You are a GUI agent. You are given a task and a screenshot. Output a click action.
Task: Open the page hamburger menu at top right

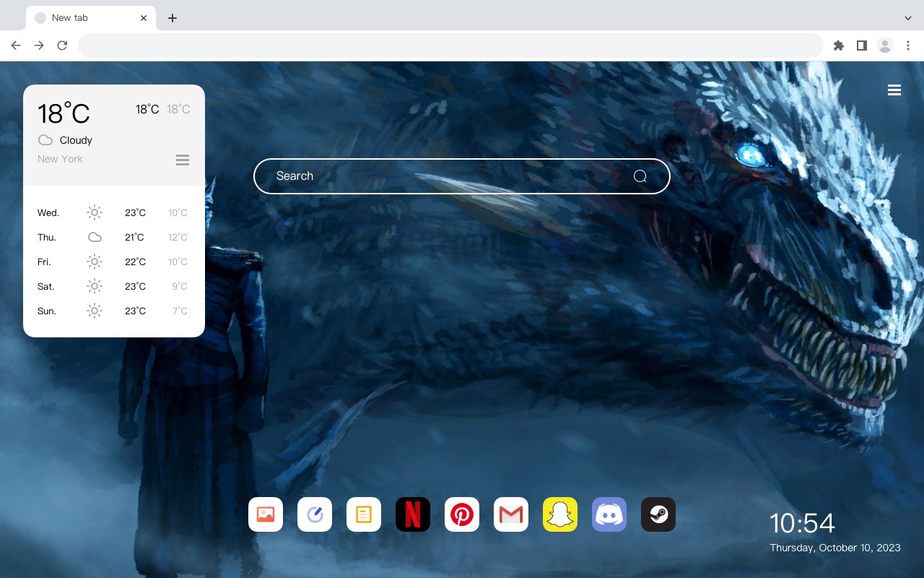pos(894,90)
